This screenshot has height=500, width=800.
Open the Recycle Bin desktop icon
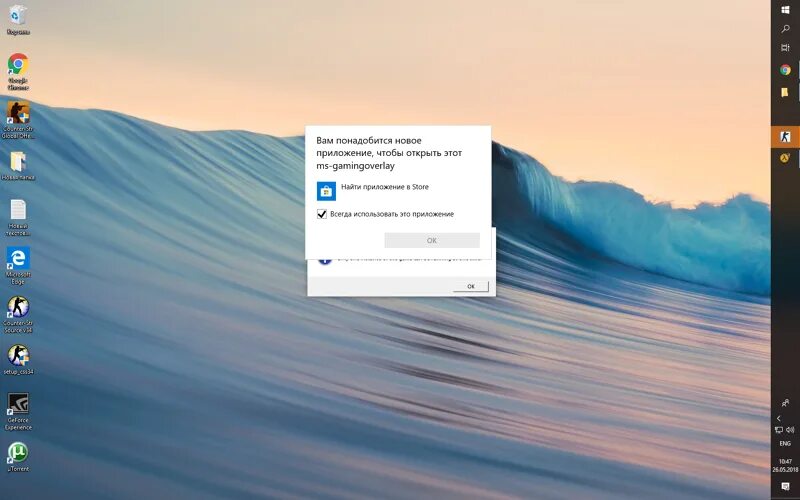click(18, 19)
